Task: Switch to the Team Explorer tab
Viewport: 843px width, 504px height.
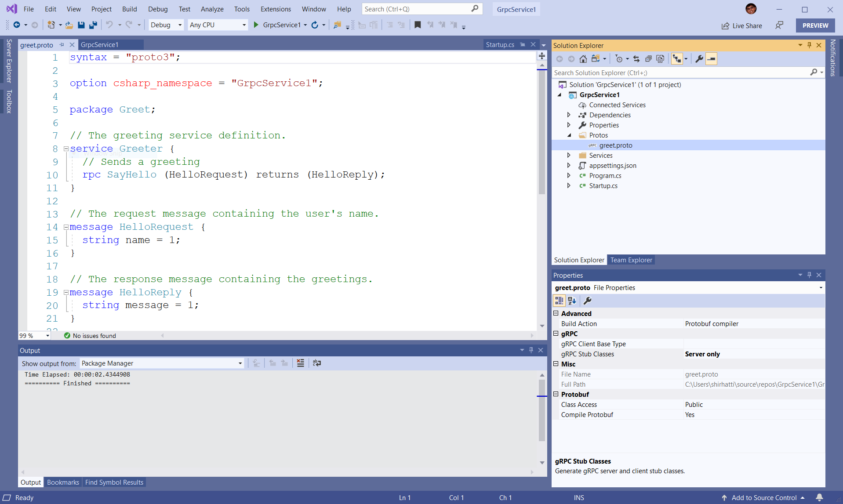Action: coord(631,260)
